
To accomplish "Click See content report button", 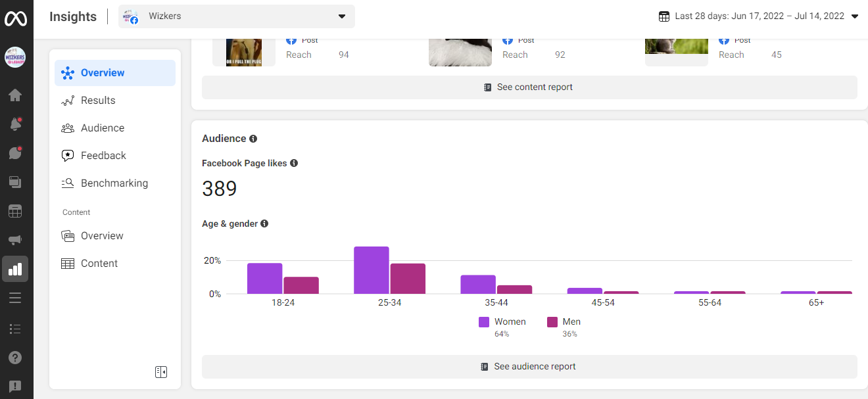I will 529,87.
